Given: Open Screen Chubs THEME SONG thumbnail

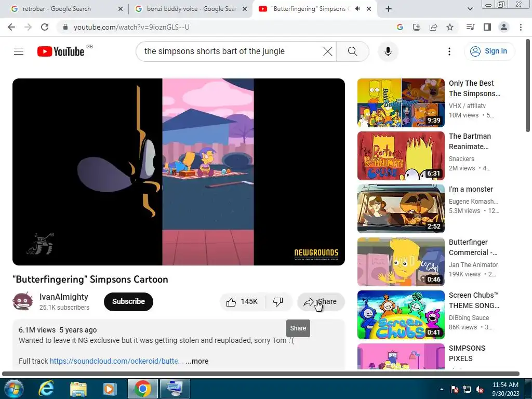Looking at the screenshot, I should (x=401, y=314).
